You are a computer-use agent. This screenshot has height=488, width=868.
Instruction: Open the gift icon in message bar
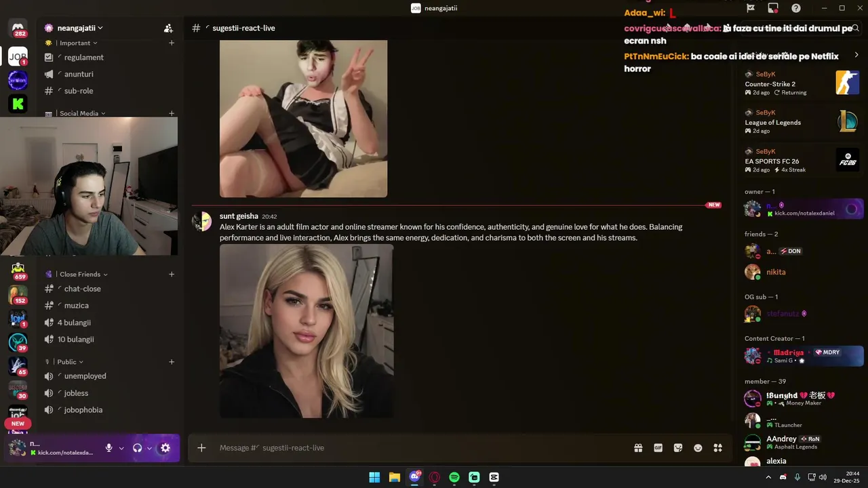point(638,447)
